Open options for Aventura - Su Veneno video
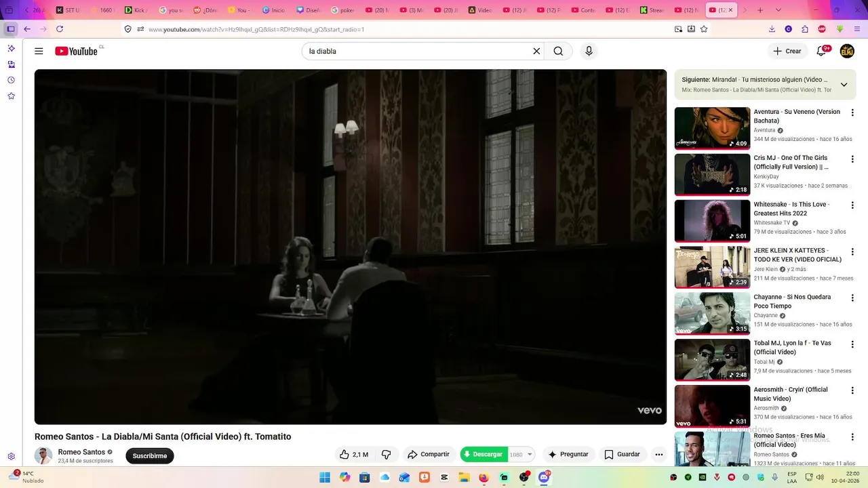 tap(852, 113)
